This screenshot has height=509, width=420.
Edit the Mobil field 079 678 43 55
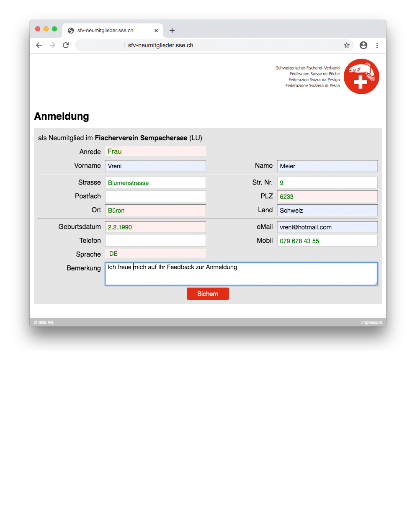[x=327, y=241]
